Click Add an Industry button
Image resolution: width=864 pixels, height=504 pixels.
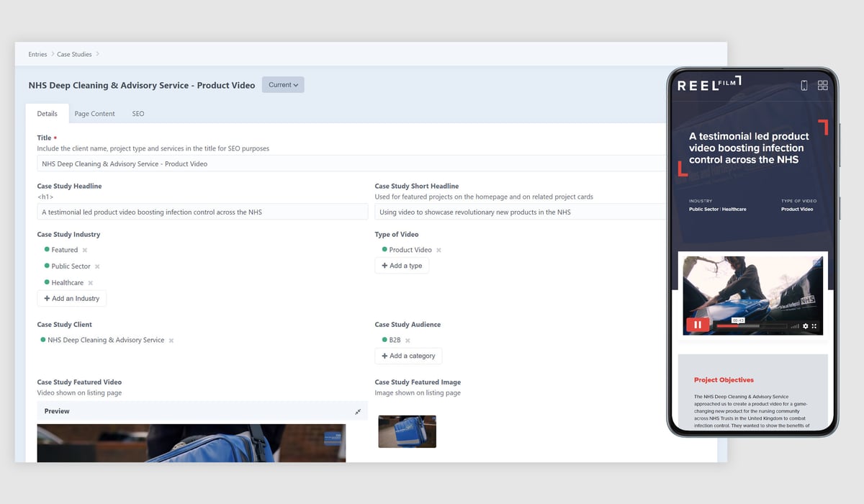[x=72, y=298]
